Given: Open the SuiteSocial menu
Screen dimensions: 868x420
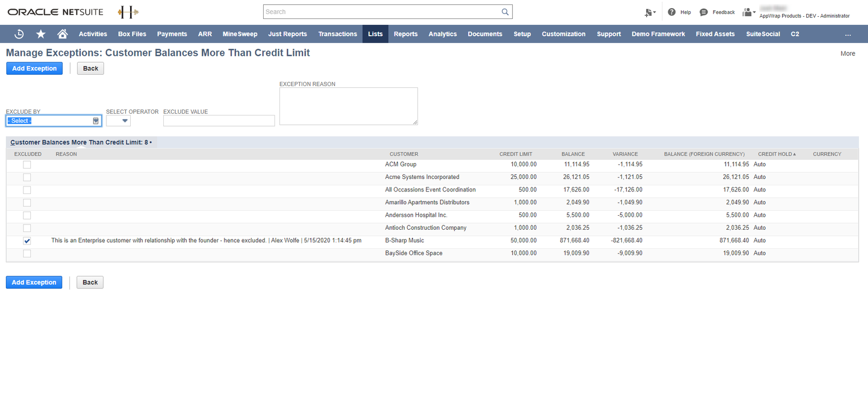Looking at the screenshot, I should point(763,34).
